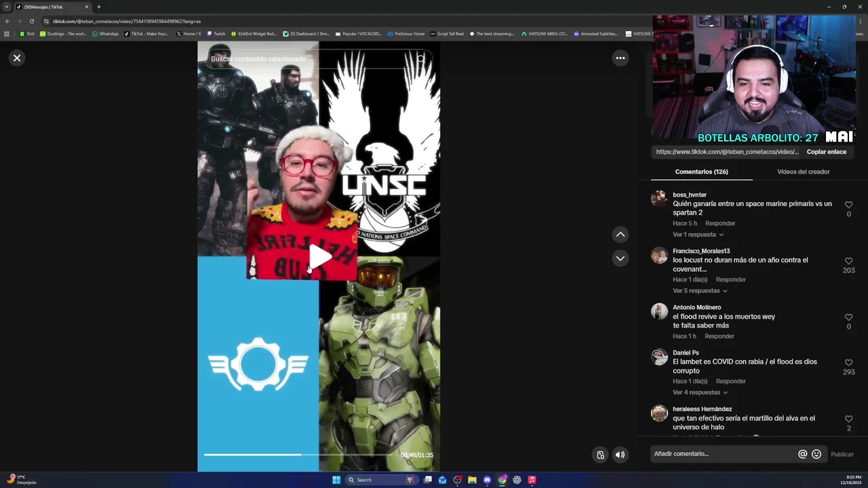
Task: Open the taskbar clock and date
Action: click(x=851, y=480)
